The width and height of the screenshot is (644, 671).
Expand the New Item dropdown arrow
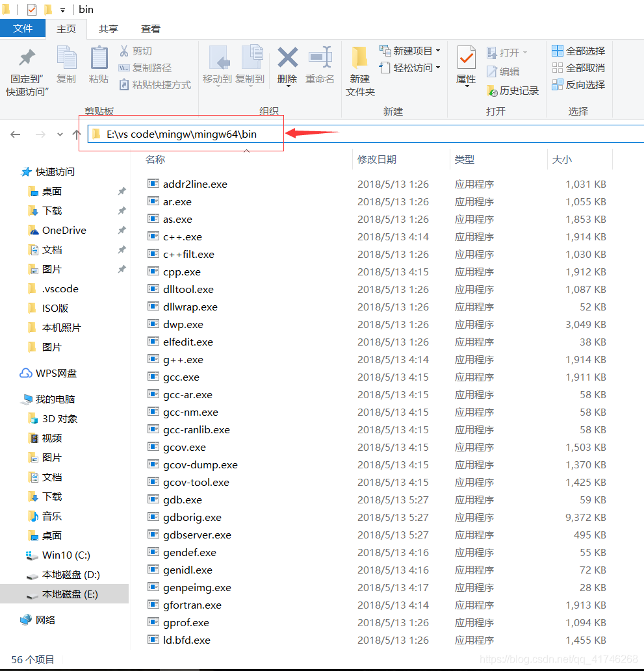pyautogui.click(x=438, y=51)
